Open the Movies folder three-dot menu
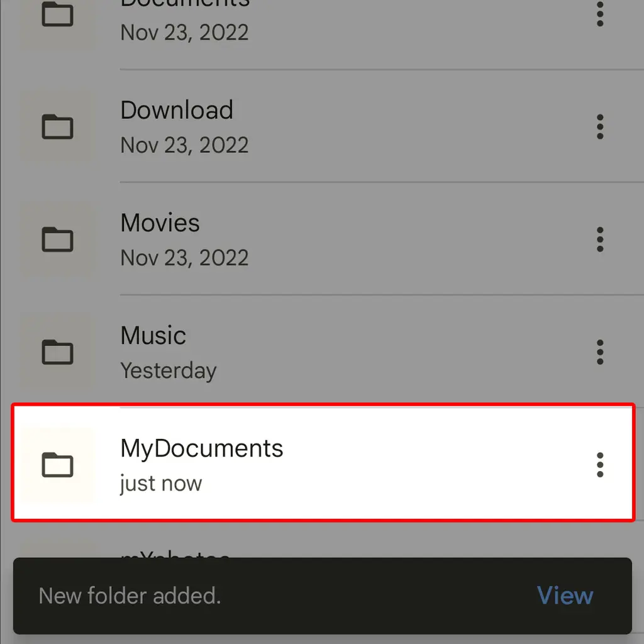The image size is (644, 644). pos(600,240)
